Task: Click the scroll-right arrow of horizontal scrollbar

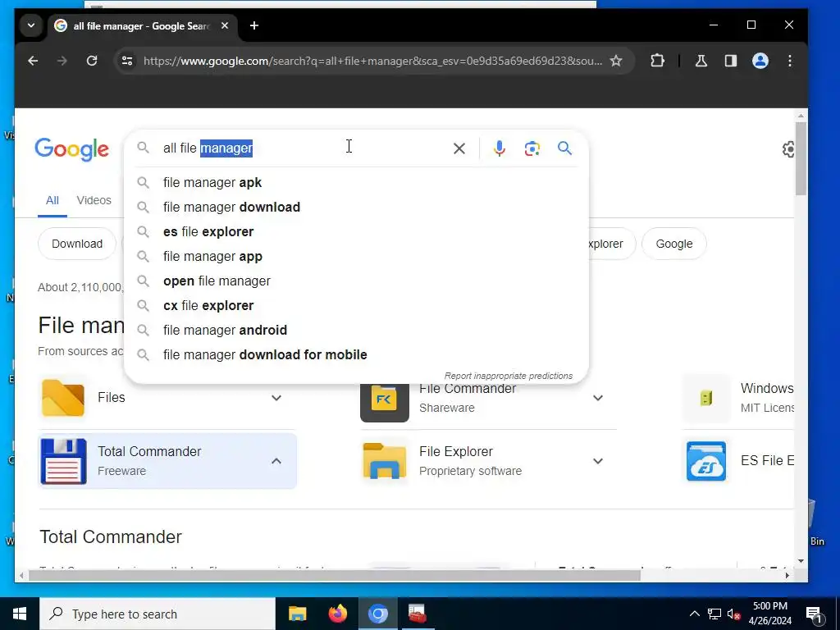Action: coord(787,575)
